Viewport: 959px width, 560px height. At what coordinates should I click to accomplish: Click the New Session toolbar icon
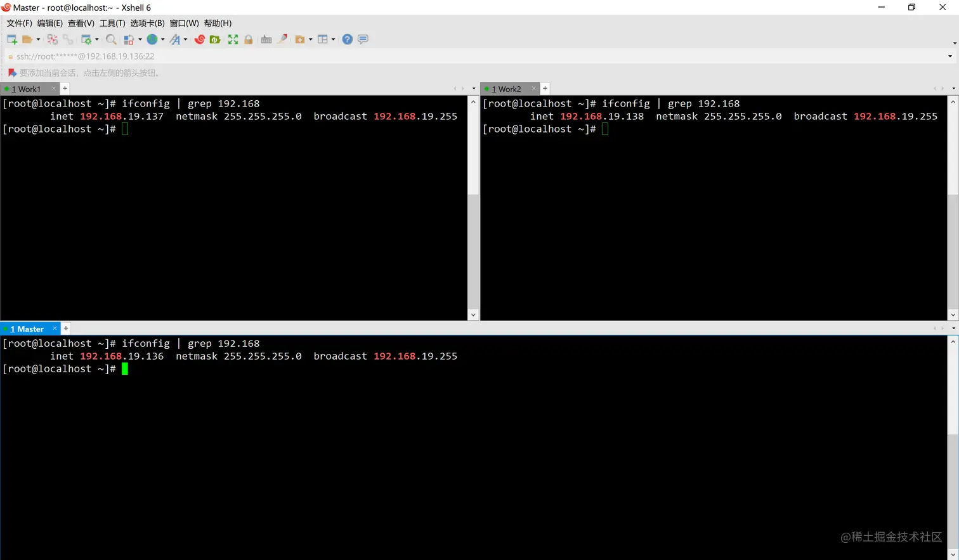tap(11, 39)
